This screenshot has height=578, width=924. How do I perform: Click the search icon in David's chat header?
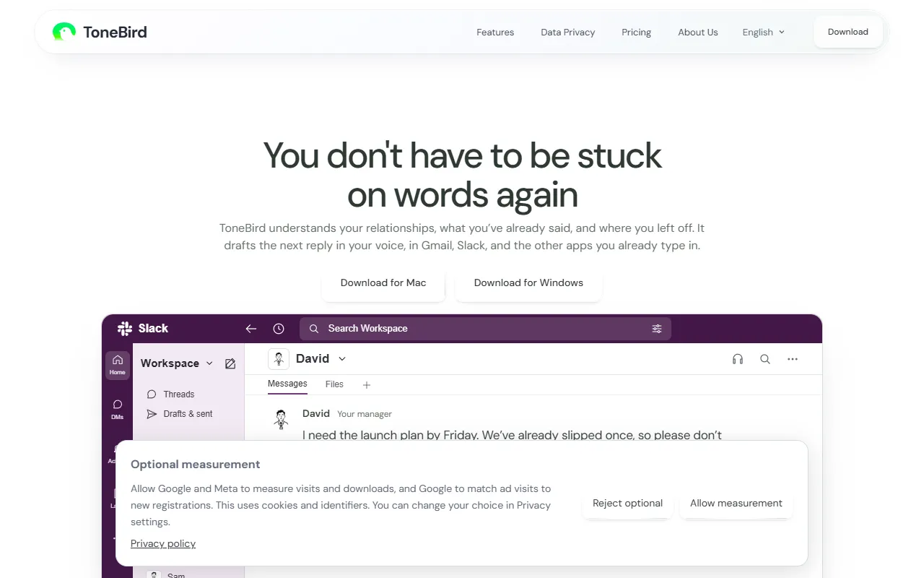(x=765, y=359)
